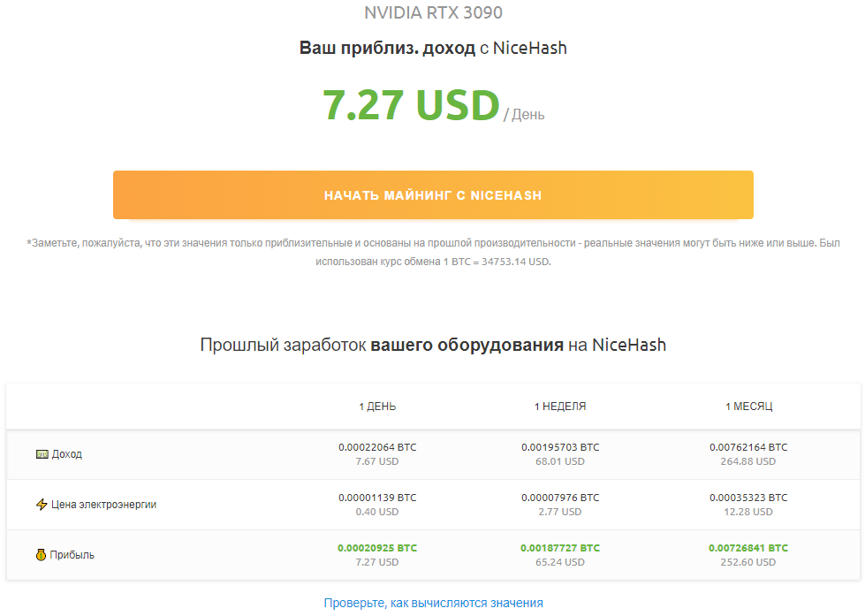Click the '2.77 USD' weekly electricity cost
This screenshot has width=865, height=616.
pyautogui.click(x=560, y=512)
